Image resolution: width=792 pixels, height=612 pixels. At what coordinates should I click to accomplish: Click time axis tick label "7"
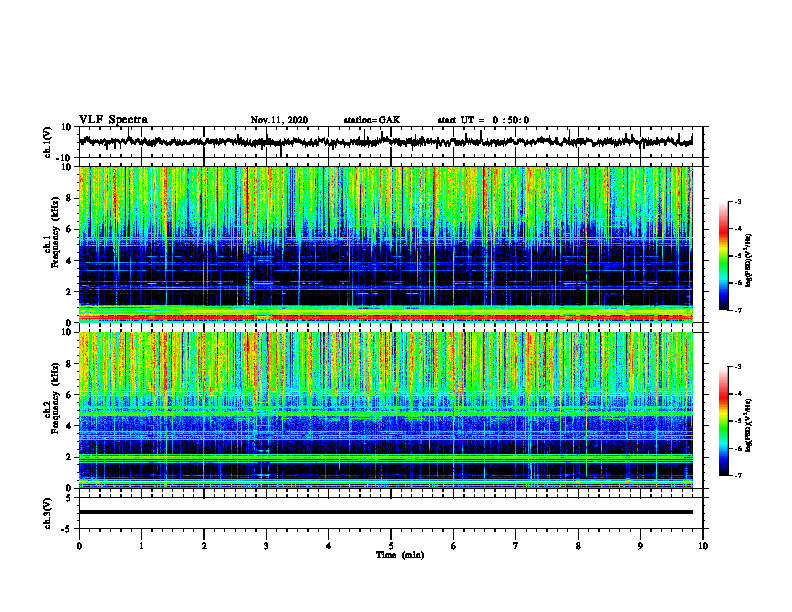(x=516, y=546)
